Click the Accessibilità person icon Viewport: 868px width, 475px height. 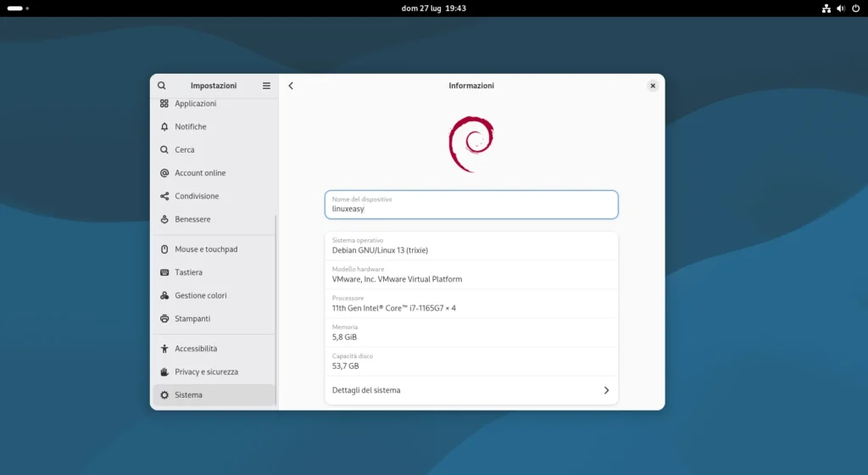coord(164,349)
